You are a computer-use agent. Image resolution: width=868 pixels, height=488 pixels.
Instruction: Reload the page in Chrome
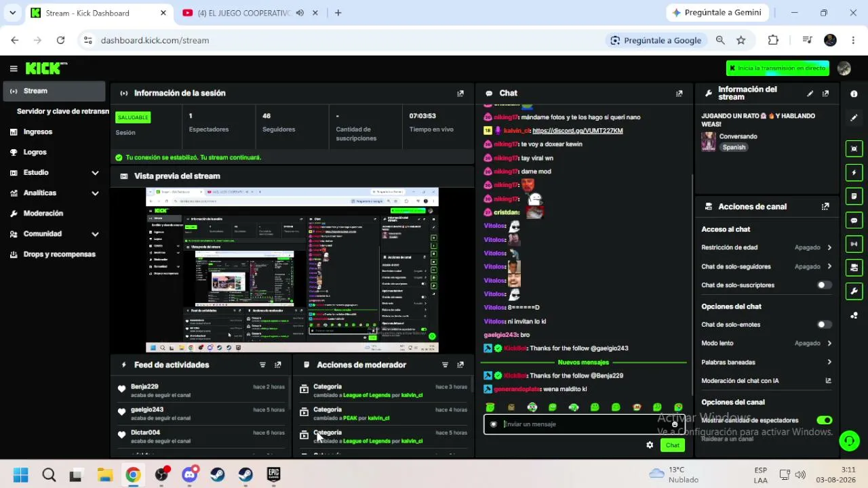[60, 41]
